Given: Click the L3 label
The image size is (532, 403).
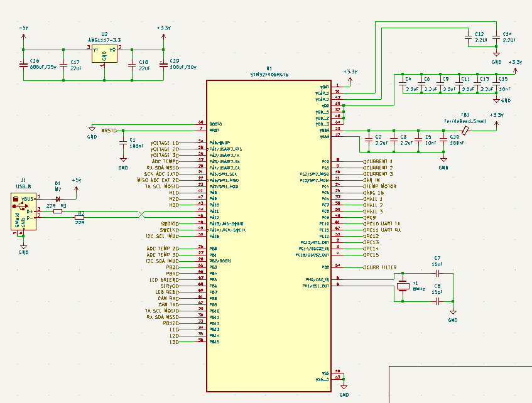Looking at the screenshot, I should click(174, 342).
